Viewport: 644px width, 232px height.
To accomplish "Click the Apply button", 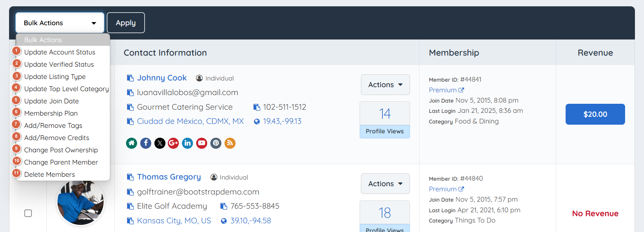I will (x=126, y=23).
